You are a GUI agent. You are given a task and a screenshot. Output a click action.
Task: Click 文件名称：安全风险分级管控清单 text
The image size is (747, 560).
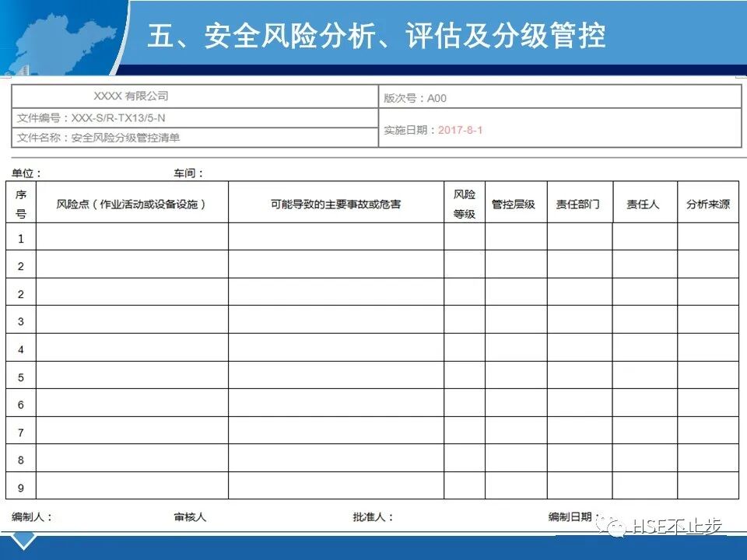click(x=98, y=138)
